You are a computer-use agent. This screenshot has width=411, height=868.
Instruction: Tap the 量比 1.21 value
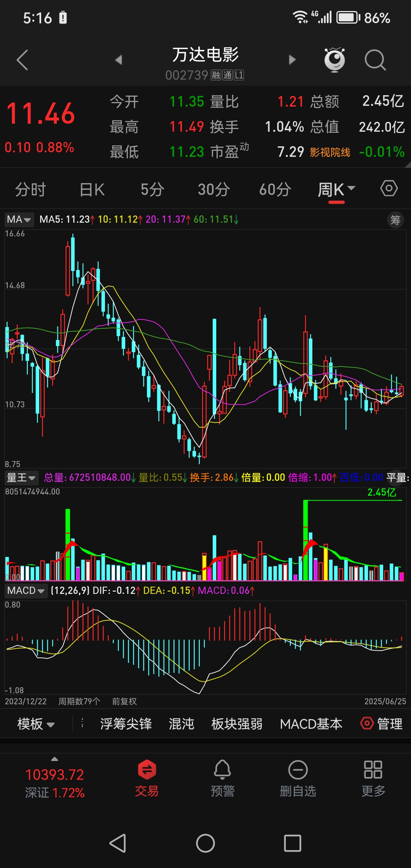[x=290, y=102]
